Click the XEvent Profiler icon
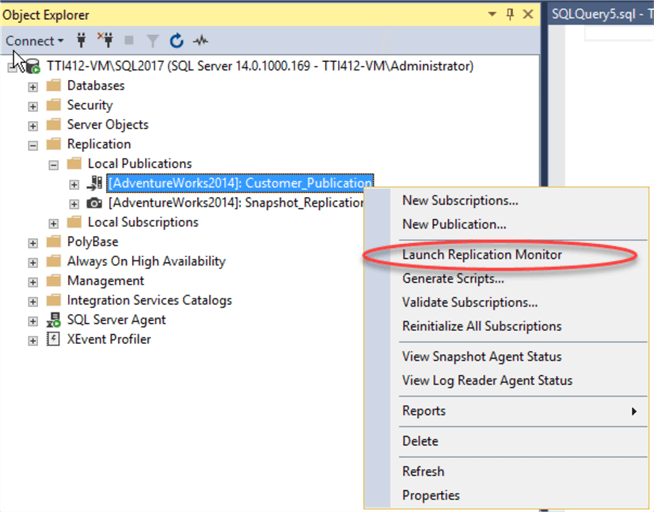Screen dimensions: 654x512 (53, 339)
